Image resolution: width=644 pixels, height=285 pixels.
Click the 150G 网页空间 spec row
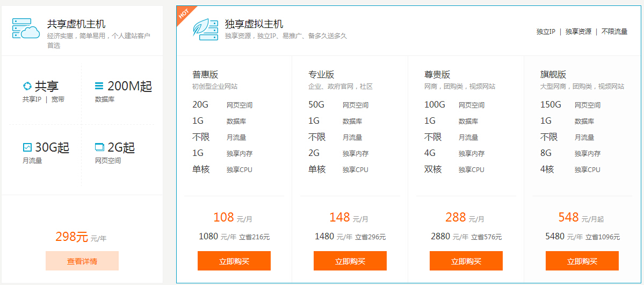click(570, 105)
